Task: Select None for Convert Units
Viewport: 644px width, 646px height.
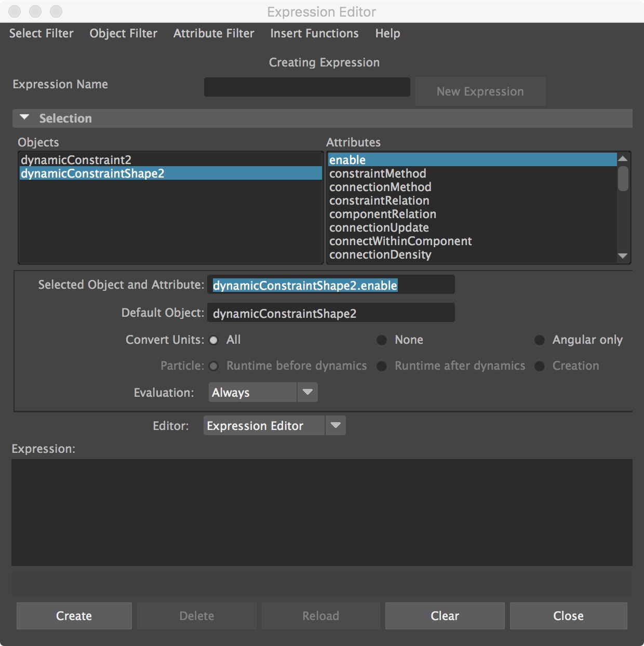Action: [382, 340]
